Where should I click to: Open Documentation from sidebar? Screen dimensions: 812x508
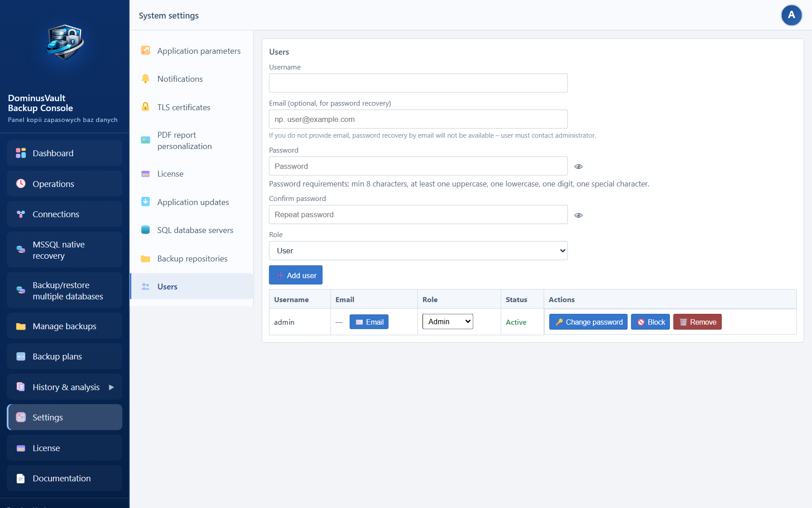[65, 478]
